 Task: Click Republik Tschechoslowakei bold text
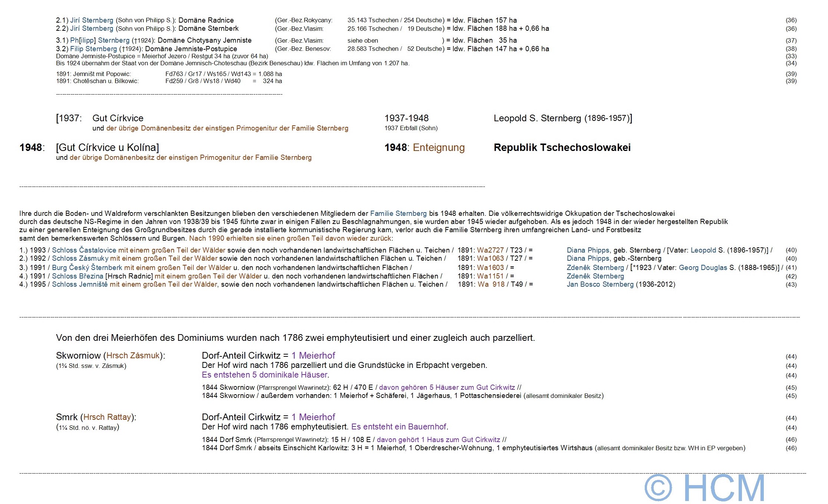tap(562, 148)
